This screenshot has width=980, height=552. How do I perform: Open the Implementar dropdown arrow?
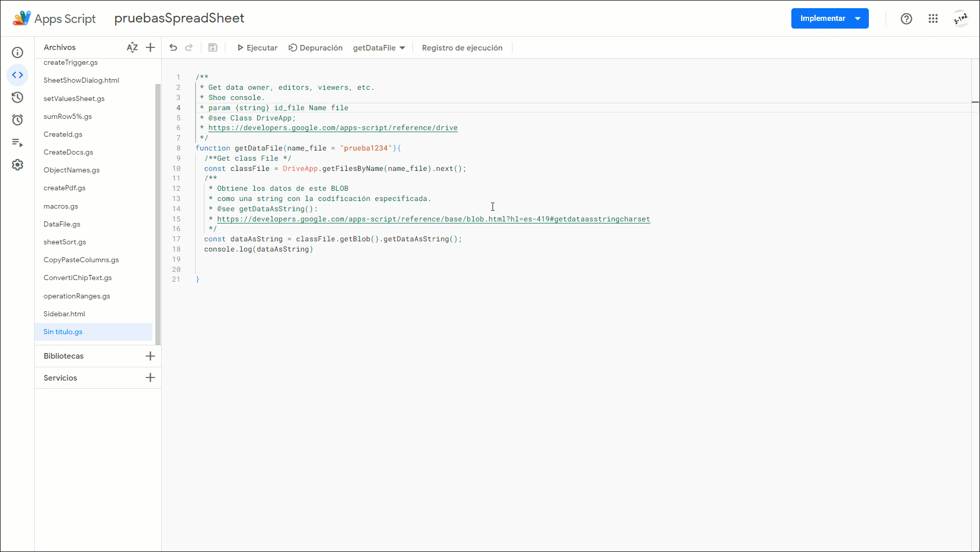(x=858, y=18)
